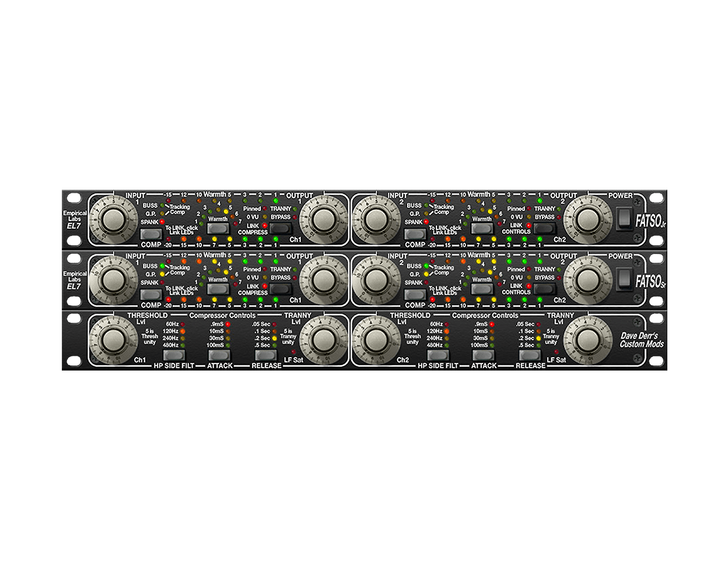728x572 pixels.
Task: Click the FATSO Jr logo text
Action: [x=650, y=222]
